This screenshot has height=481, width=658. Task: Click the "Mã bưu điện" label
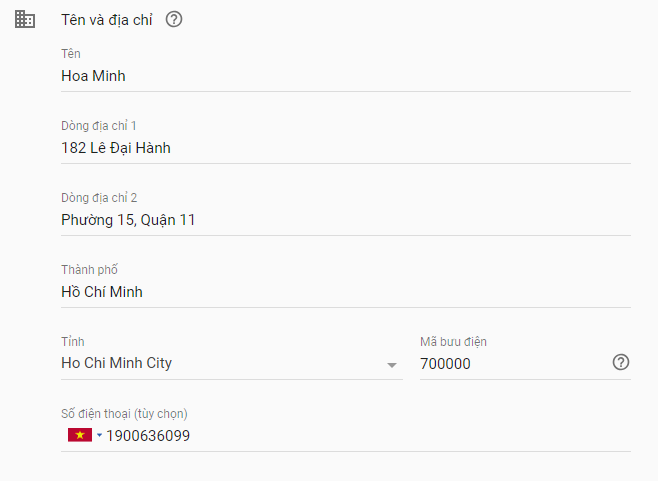pyautogui.click(x=453, y=342)
